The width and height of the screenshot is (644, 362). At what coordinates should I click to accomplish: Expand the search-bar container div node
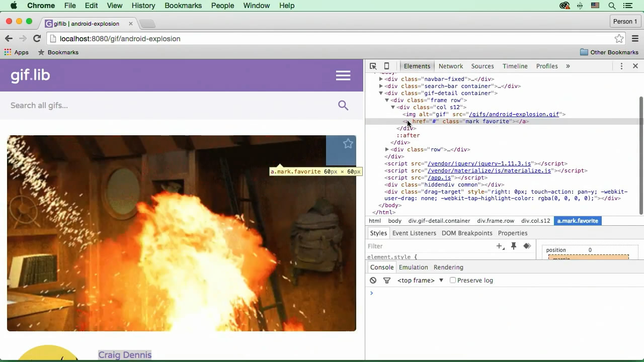[x=381, y=86]
